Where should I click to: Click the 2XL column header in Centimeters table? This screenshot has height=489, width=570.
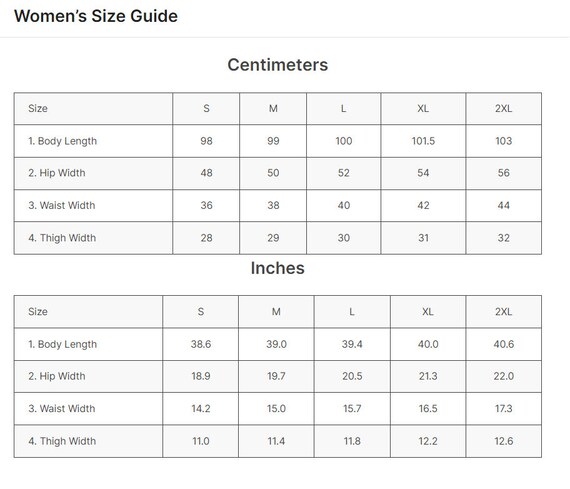503,109
